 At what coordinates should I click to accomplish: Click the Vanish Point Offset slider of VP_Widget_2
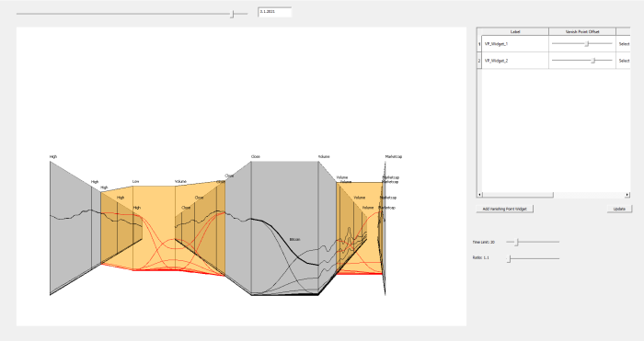[x=582, y=61]
